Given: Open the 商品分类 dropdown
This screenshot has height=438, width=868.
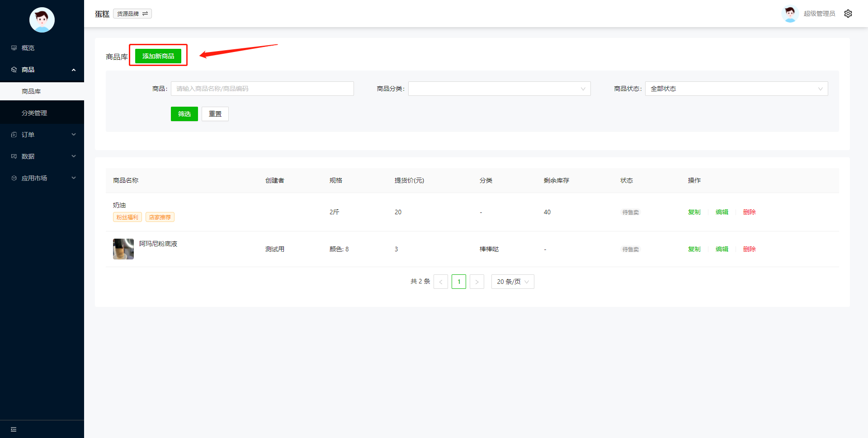Looking at the screenshot, I should pos(500,89).
